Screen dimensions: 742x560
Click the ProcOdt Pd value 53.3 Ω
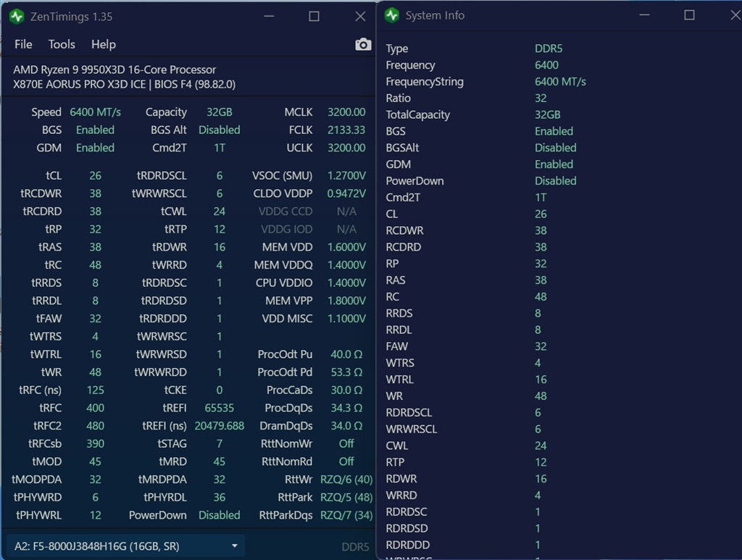(x=346, y=372)
